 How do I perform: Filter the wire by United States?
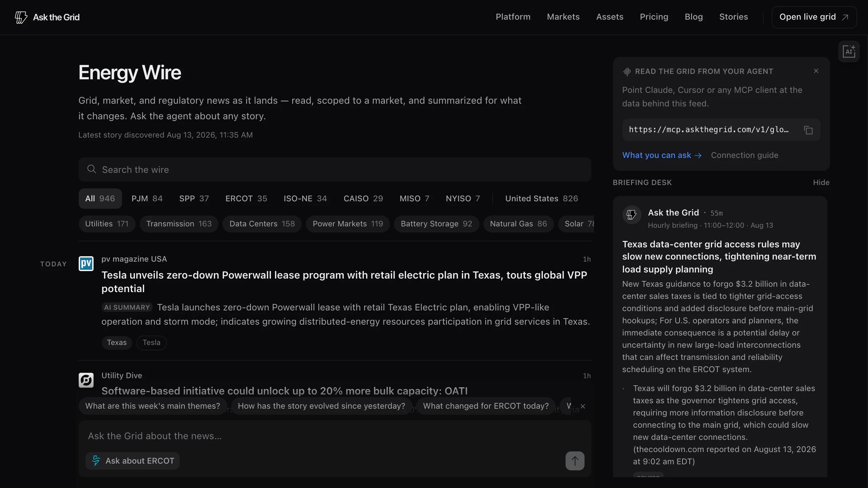541,199
